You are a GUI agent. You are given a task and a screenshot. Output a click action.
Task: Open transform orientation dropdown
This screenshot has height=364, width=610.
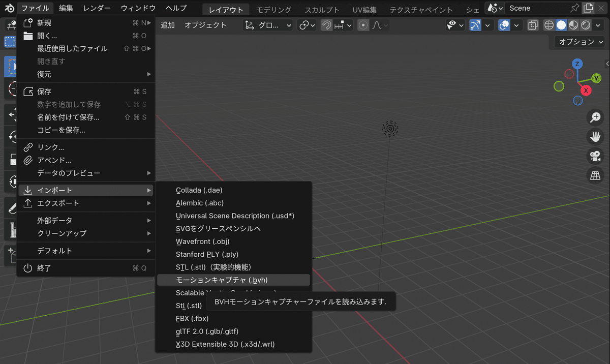[x=268, y=25]
